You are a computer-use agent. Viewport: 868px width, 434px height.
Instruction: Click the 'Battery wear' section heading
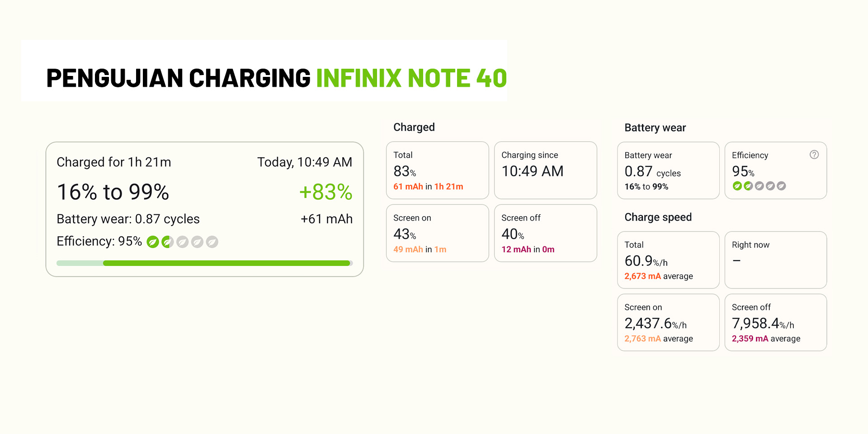(655, 128)
